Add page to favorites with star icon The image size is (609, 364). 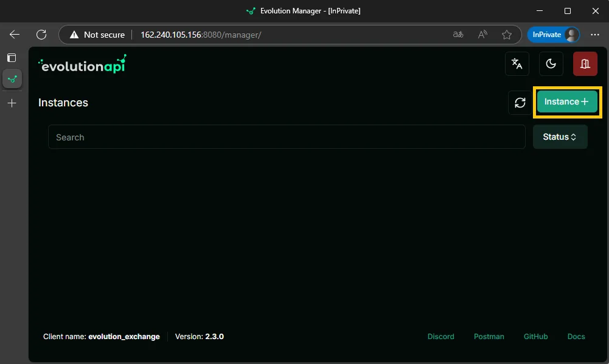[506, 35]
